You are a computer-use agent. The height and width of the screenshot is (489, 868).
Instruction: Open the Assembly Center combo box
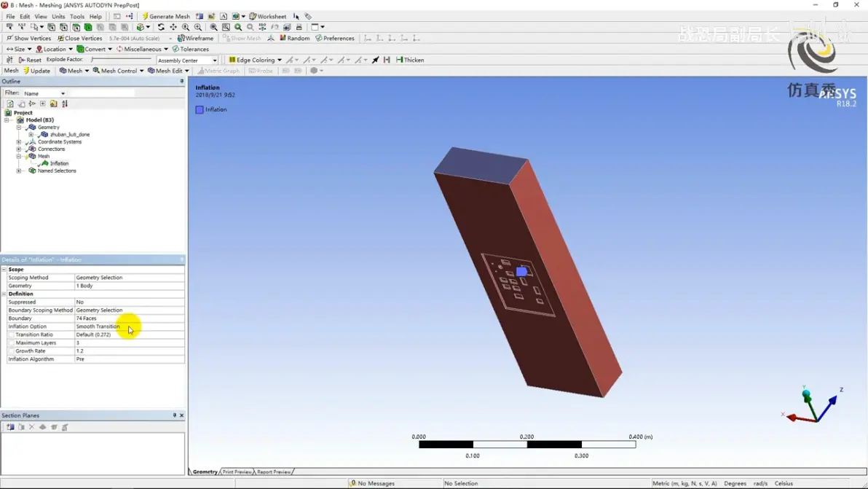(x=187, y=60)
